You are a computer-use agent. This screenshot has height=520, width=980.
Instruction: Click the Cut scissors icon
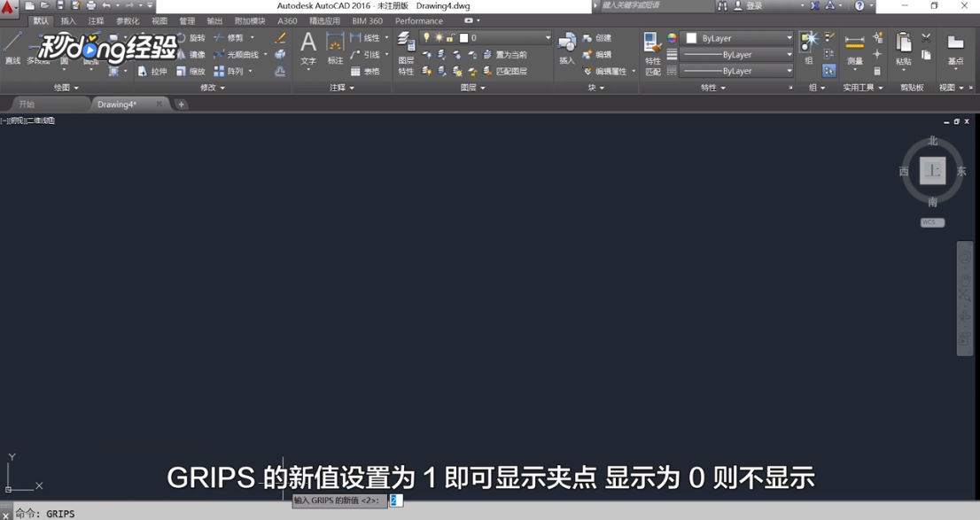(926, 38)
